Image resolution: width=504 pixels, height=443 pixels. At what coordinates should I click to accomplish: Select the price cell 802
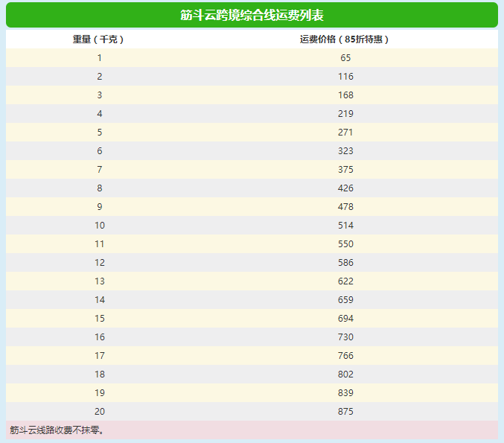[x=345, y=375]
